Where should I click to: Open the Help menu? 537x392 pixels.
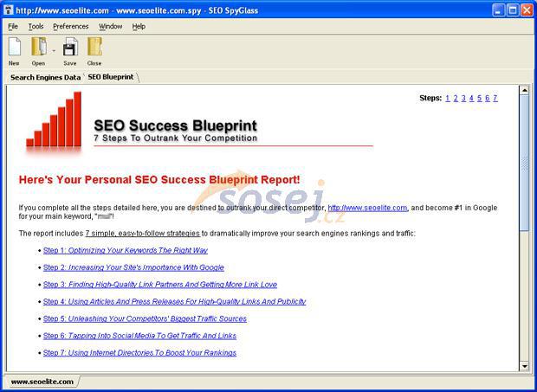point(139,26)
